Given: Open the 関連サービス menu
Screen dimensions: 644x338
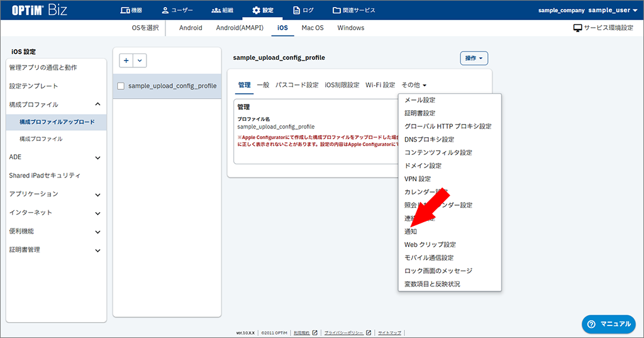Looking at the screenshot, I should [x=353, y=10].
